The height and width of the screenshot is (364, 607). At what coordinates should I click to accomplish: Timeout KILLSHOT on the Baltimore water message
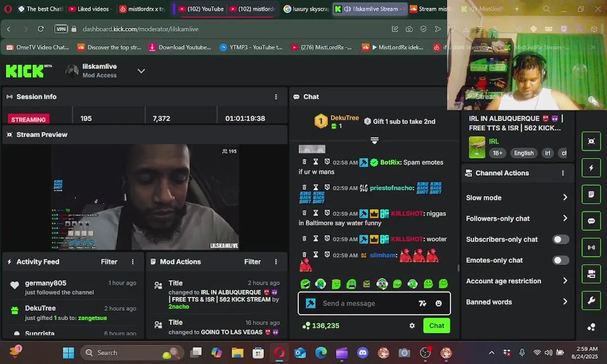[x=316, y=213]
